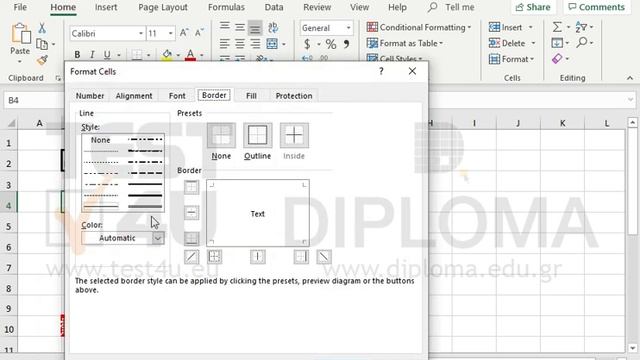Viewport: 640px width, 360px height.
Task: Open the File menu
Action: pyautogui.click(x=20, y=7)
